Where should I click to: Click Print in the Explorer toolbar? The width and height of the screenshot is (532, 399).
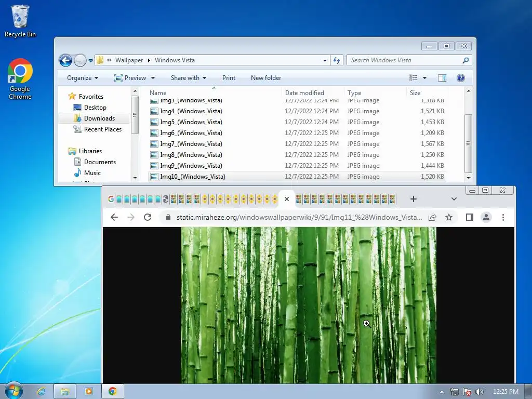pyautogui.click(x=229, y=78)
